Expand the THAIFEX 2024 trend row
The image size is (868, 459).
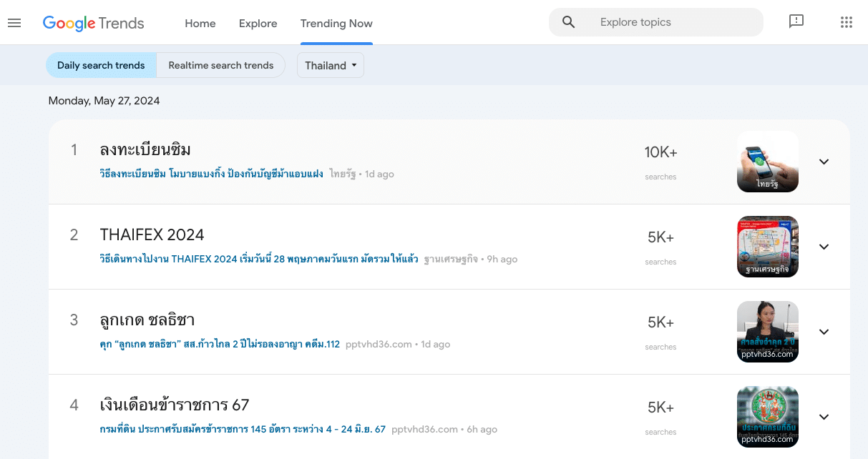[824, 247]
